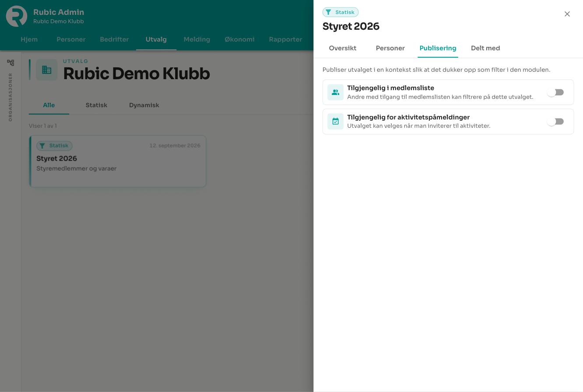This screenshot has height=392, width=583.
Task: Click the Statisk filter badge on the Styret 2026 card
Action: click(54, 146)
